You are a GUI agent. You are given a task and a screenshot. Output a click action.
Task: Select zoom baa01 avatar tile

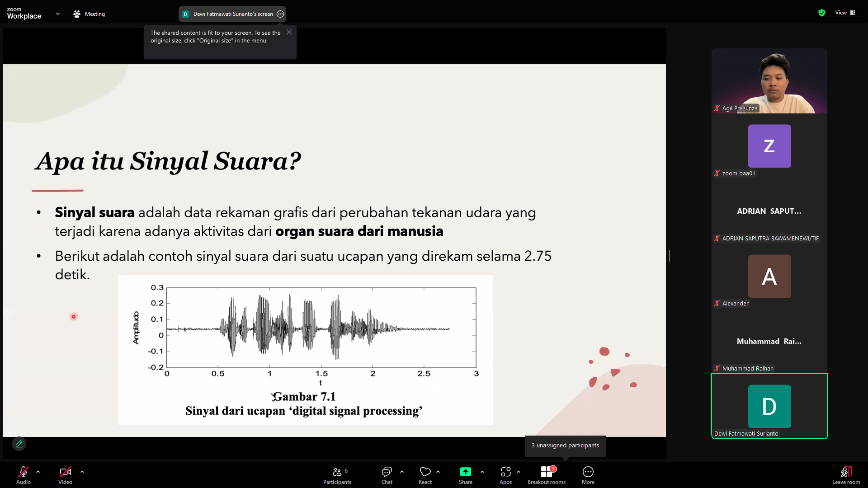769,146
